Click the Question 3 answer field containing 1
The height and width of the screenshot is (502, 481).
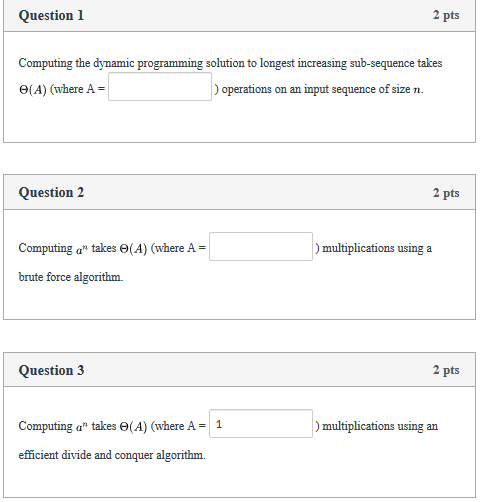(x=261, y=424)
